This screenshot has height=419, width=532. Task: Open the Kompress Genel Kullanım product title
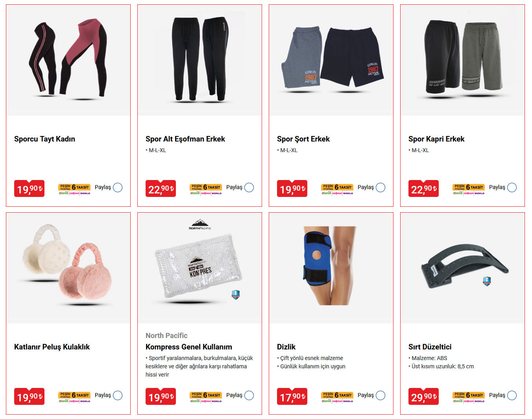[x=189, y=347]
